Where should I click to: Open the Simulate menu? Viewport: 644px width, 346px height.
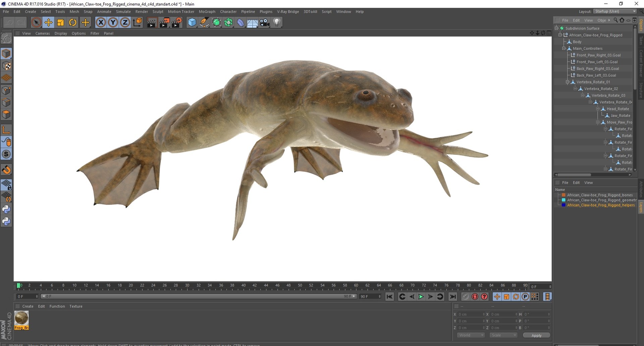pos(123,11)
